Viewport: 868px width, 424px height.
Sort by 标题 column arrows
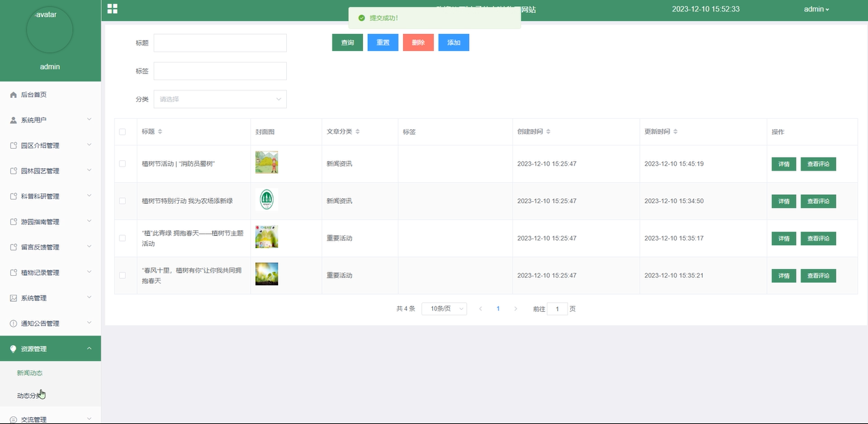pyautogui.click(x=160, y=132)
